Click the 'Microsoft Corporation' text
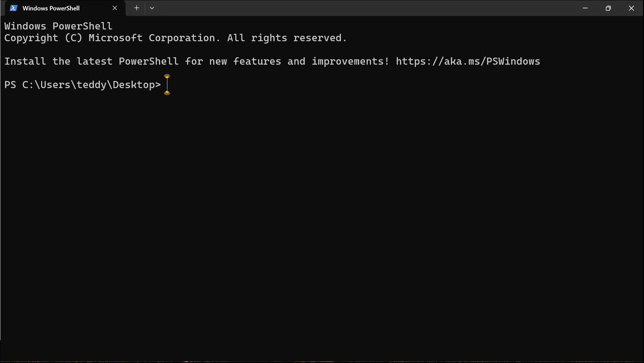This screenshot has width=644, height=363. click(x=152, y=38)
